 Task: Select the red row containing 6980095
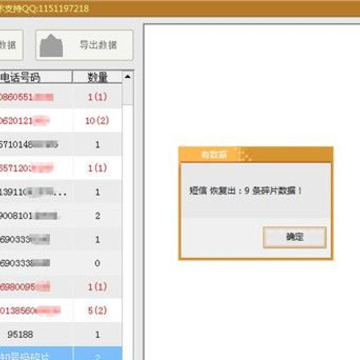61,287
